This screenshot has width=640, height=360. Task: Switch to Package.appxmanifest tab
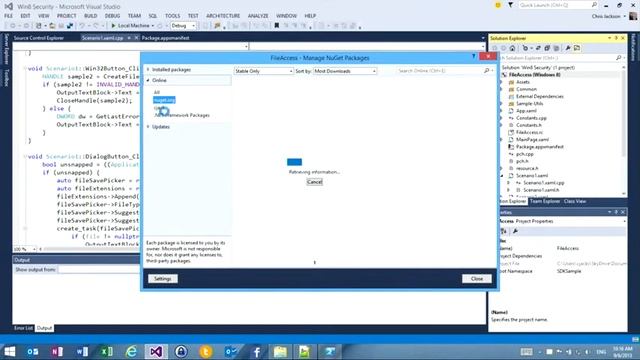165,38
